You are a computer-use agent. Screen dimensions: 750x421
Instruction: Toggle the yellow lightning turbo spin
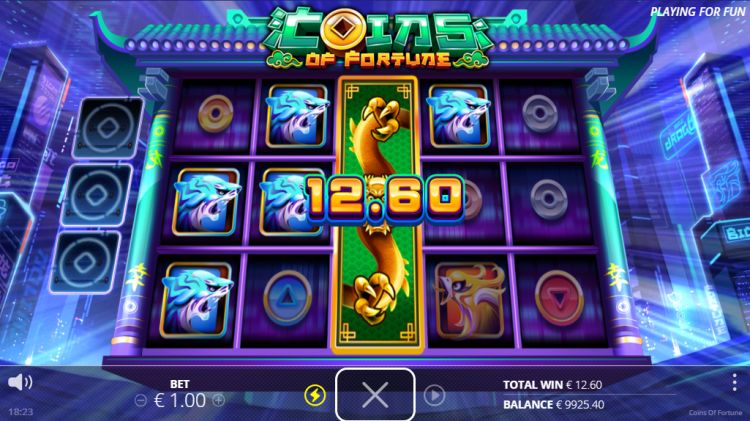tap(315, 396)
